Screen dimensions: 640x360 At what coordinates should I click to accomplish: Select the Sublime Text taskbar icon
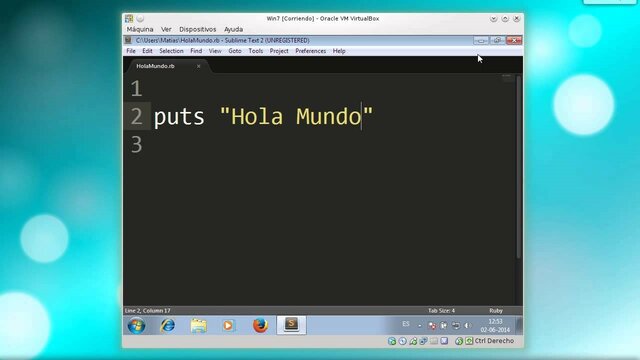pyautogui.click(x=291, y=324)
